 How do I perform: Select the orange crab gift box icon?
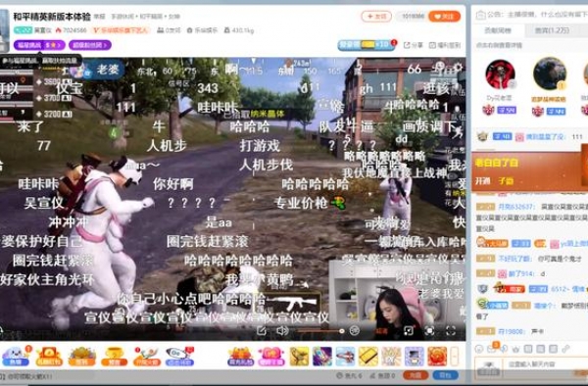pyautogui.click(x=240, y=357)
